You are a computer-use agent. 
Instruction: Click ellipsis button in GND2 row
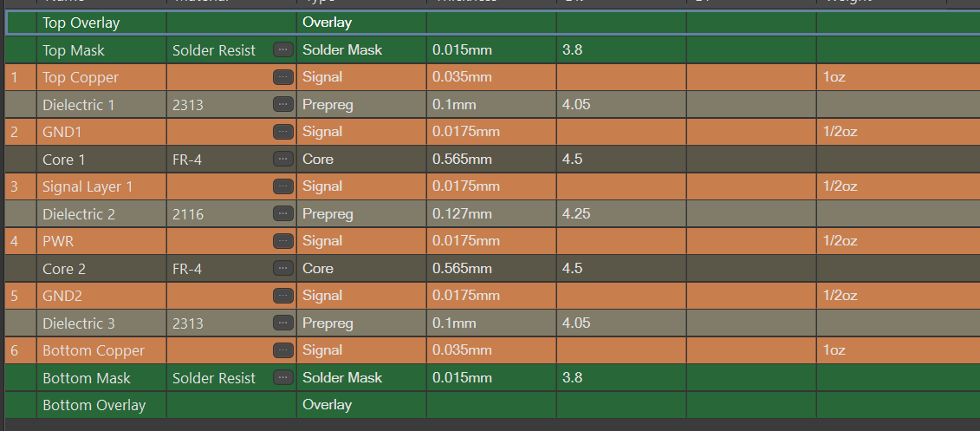pyautogui.click(x=282, y=296)
